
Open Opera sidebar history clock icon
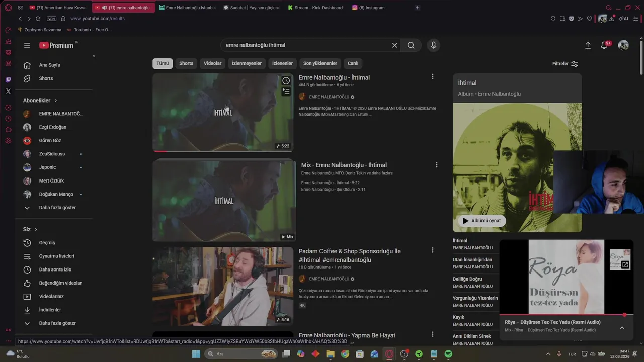[8, 119]
